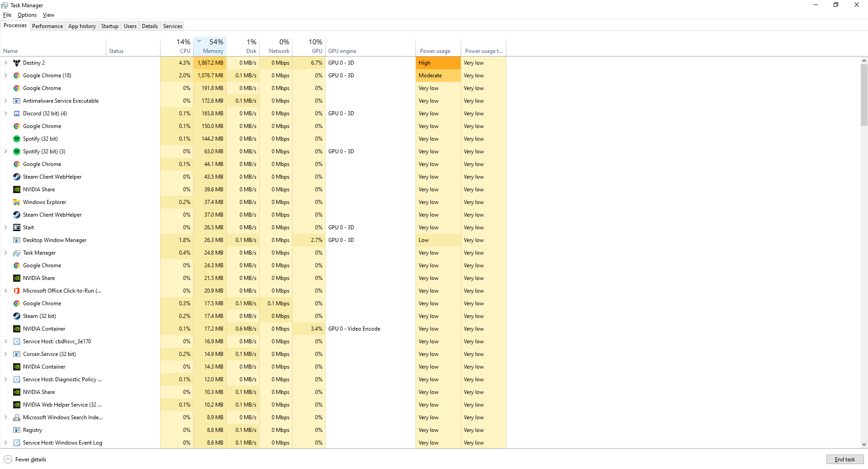Expand the Start process row
Screen dimensions: 868x469
(5, 227)
